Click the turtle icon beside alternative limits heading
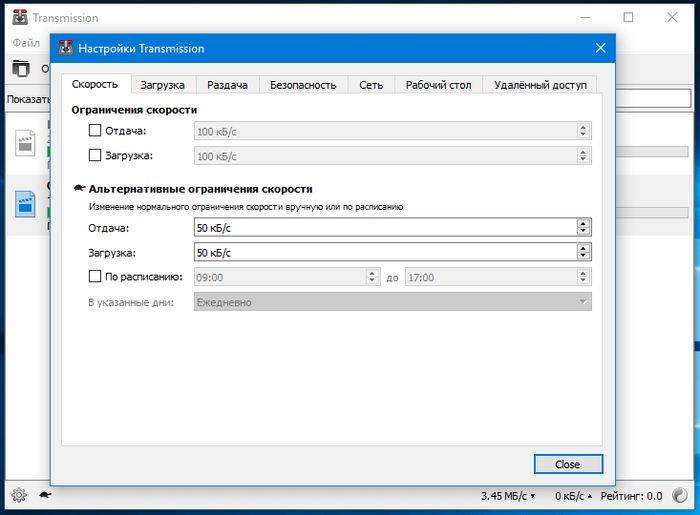This screenshot has height=515, width=700. [79, 188]
